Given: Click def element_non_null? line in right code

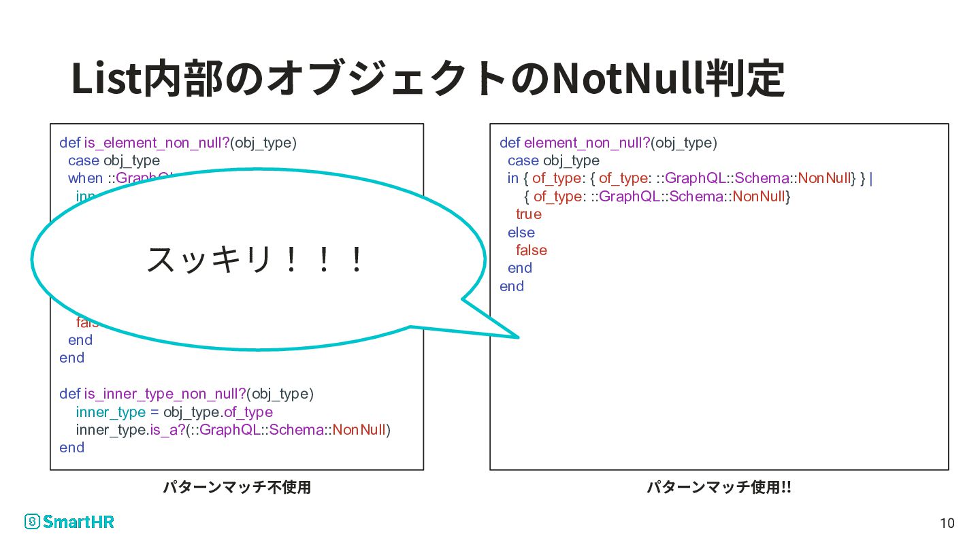Looking at the screenshot, I should coord(608,143).
